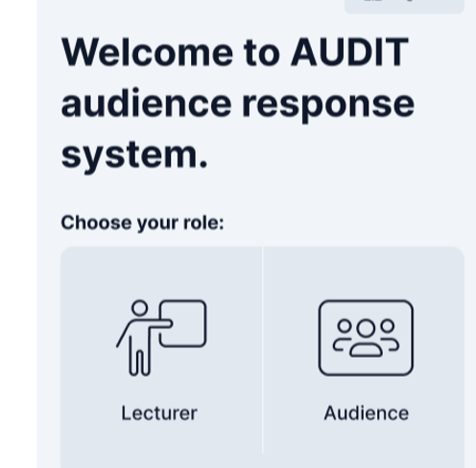Open the language dropdown at top right

[404, 5]
